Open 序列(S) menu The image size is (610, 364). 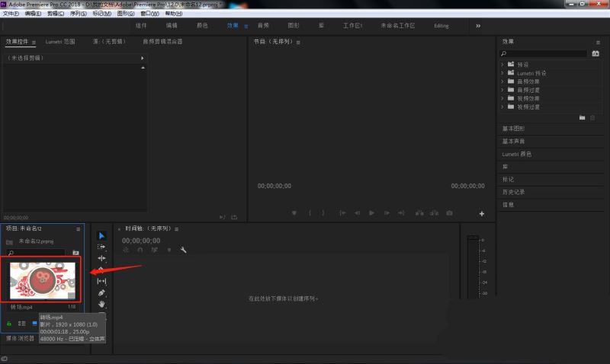point(79,14)
